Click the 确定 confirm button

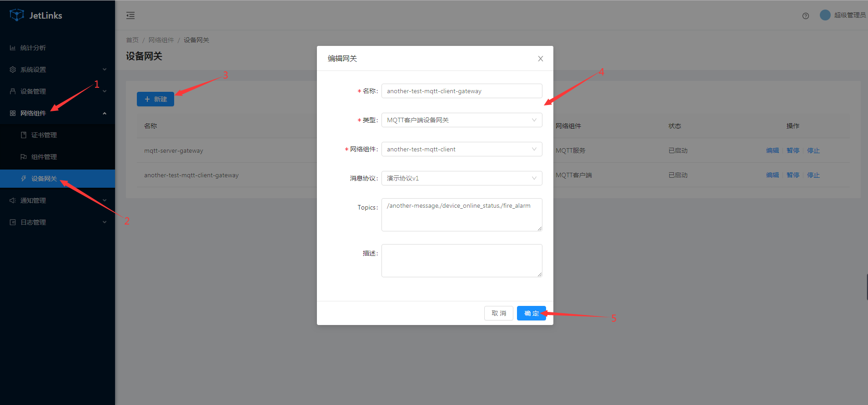(531, 313)
